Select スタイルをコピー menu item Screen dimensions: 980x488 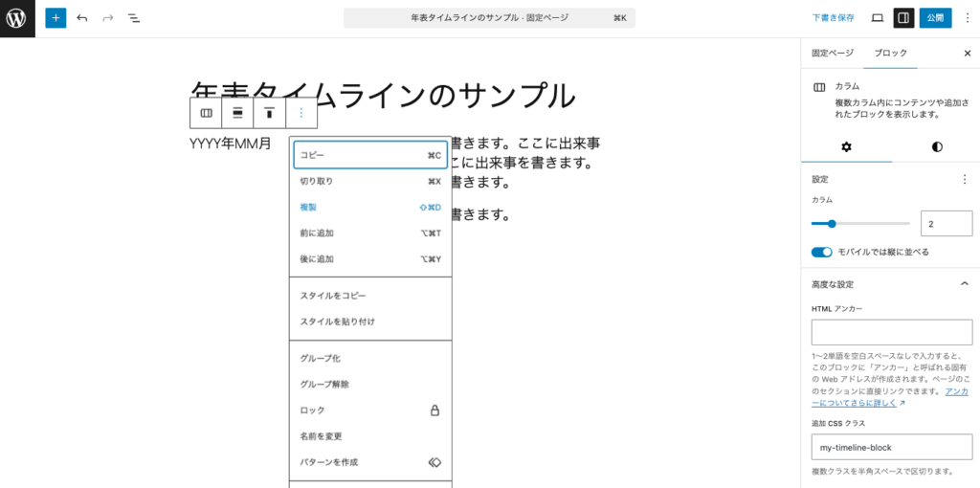[x=370, y=296]
